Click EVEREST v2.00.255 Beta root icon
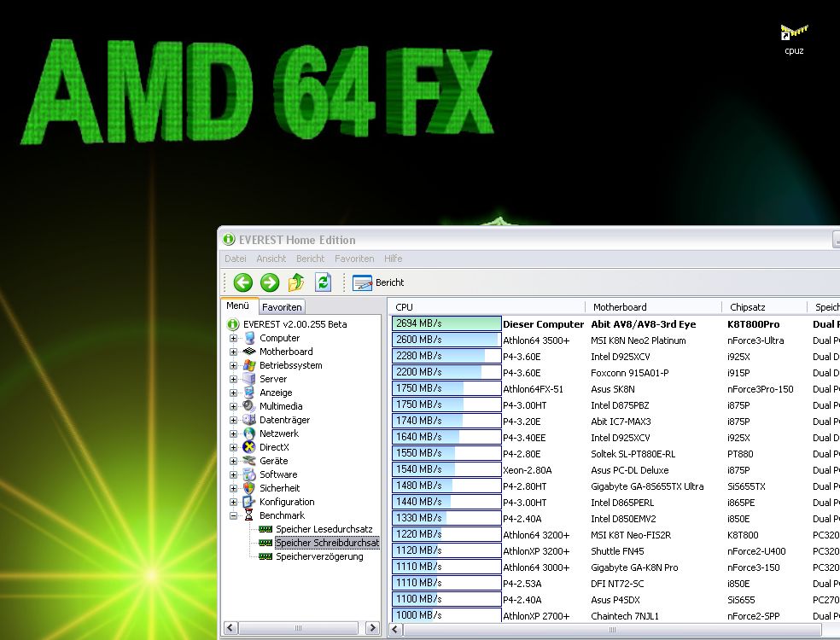This screenshot has width=840, height=640. 232,324
